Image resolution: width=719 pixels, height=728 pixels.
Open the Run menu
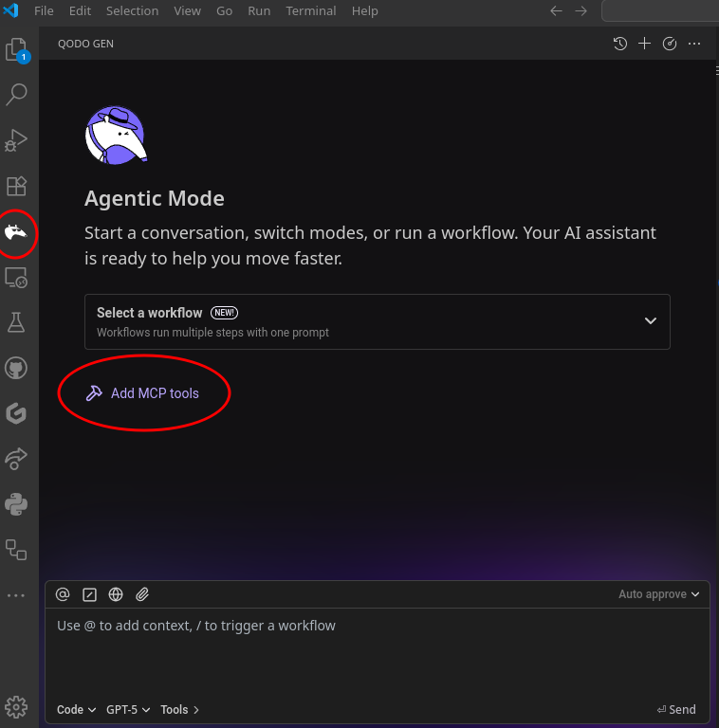tap(259, 10)
